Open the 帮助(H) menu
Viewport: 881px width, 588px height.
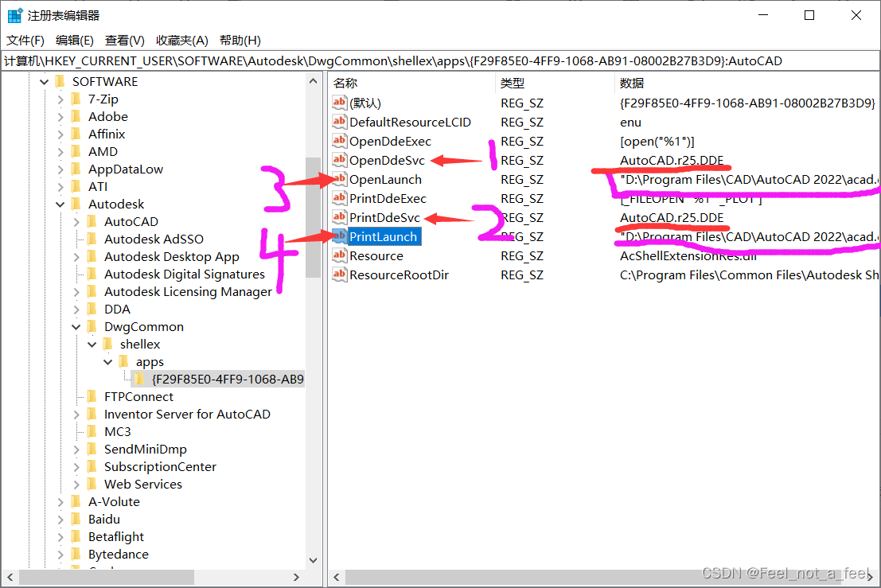[x=240, y=41]
